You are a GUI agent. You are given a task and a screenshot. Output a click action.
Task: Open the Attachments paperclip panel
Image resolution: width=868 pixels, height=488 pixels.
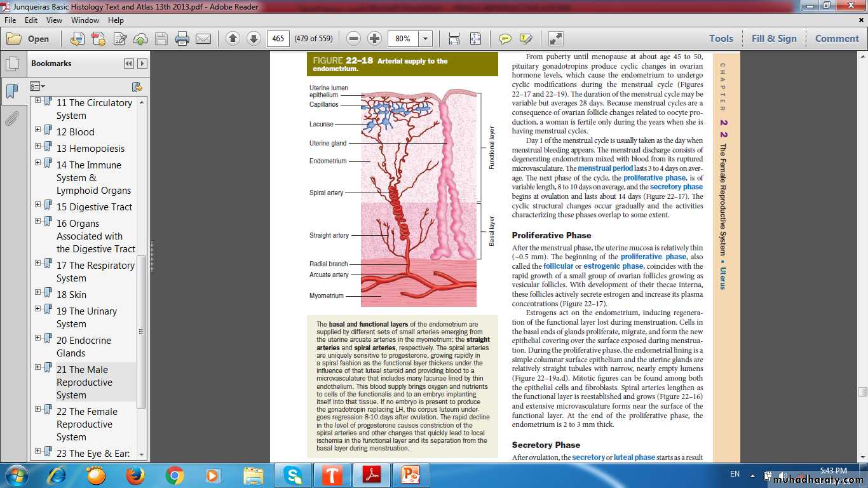(x=12, y=118)
